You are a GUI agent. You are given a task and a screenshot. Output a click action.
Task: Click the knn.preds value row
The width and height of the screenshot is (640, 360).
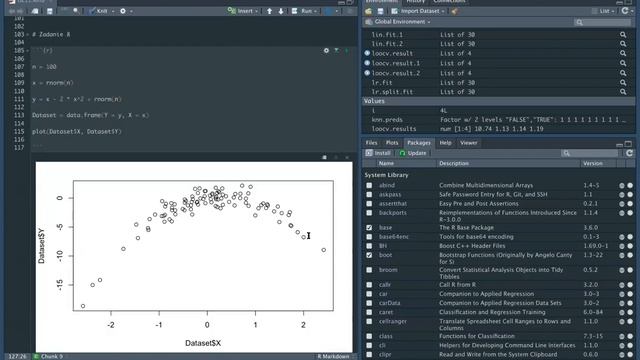pos(498,120)
